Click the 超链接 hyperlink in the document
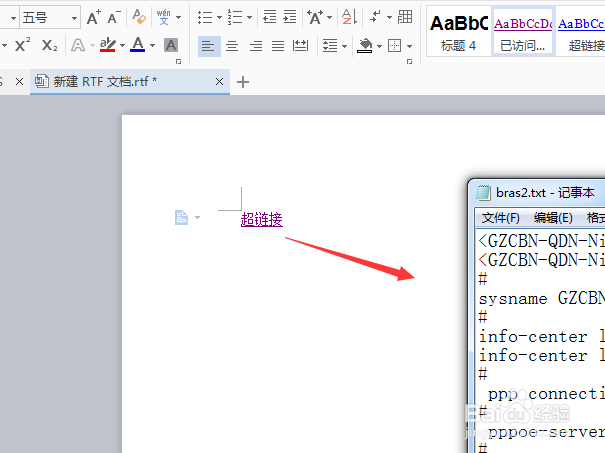 coord(262,220)
